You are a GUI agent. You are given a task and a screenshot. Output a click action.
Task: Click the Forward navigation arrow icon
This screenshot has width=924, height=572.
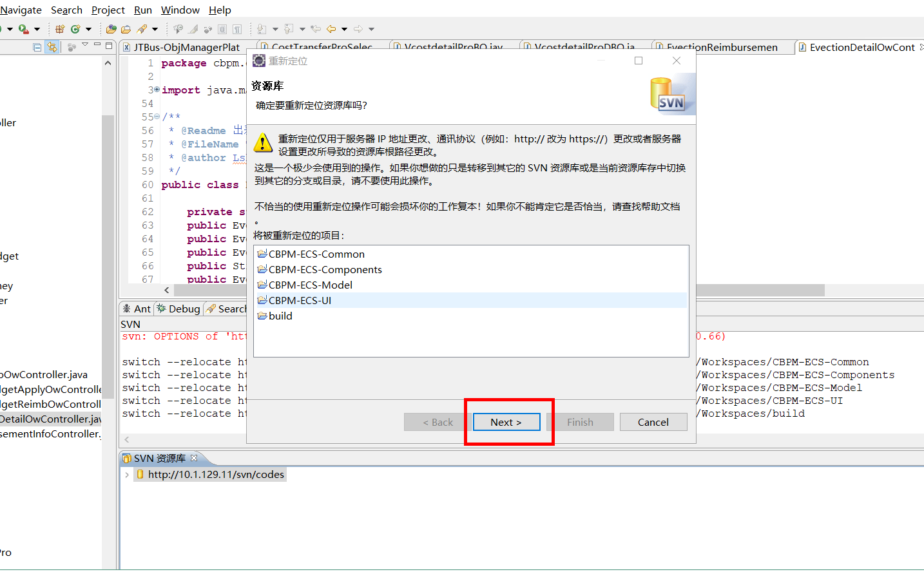pos(358,29)
